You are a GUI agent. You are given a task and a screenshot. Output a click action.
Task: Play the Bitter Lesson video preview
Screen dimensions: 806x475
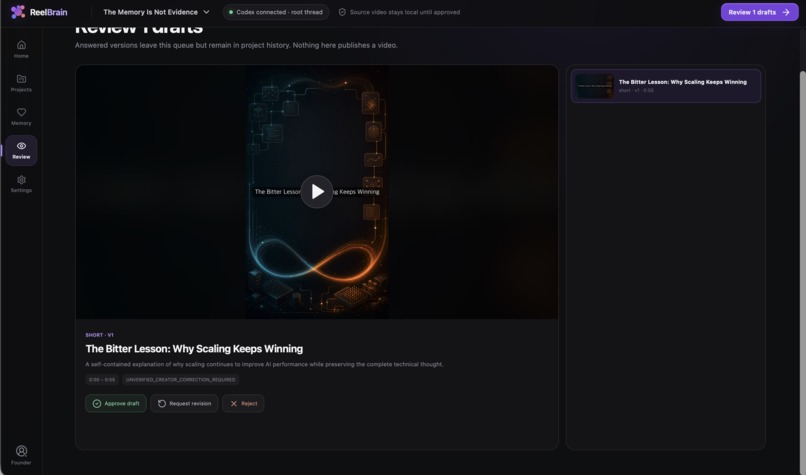(317, 192)
